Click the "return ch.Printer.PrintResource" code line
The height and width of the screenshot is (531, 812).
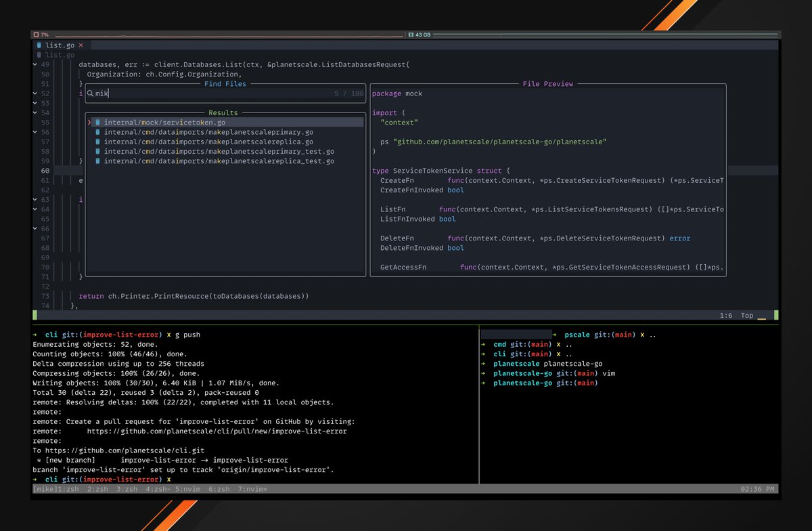pos(194,296)
